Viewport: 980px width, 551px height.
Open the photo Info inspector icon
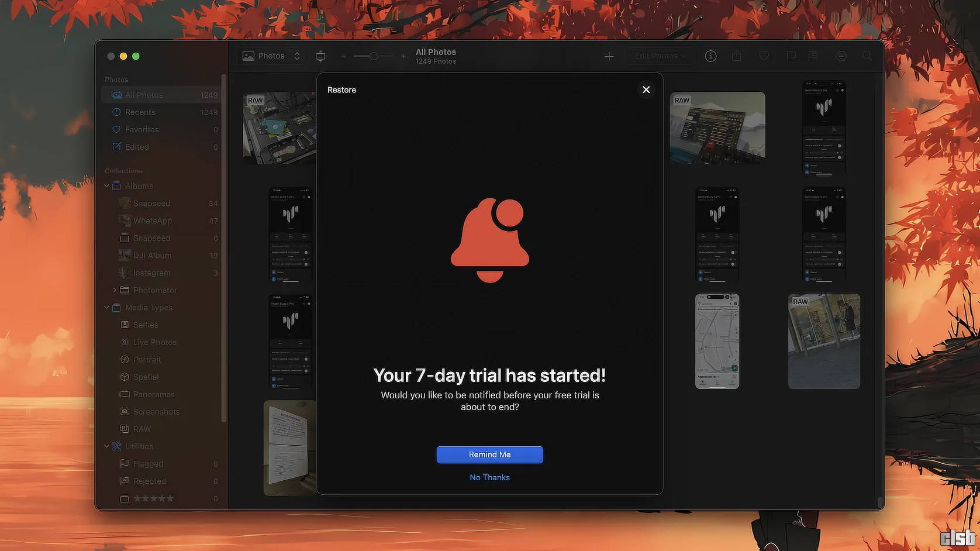coord(710,56)
